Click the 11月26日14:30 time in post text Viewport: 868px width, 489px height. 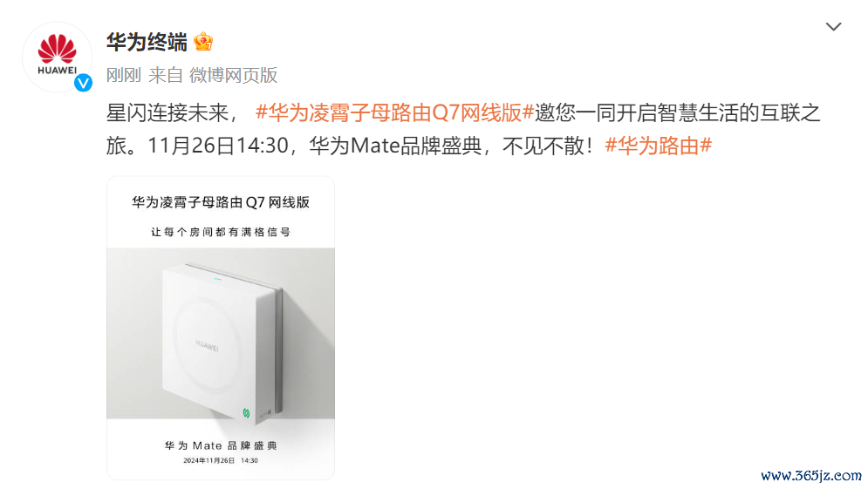[x=217, y=146]
